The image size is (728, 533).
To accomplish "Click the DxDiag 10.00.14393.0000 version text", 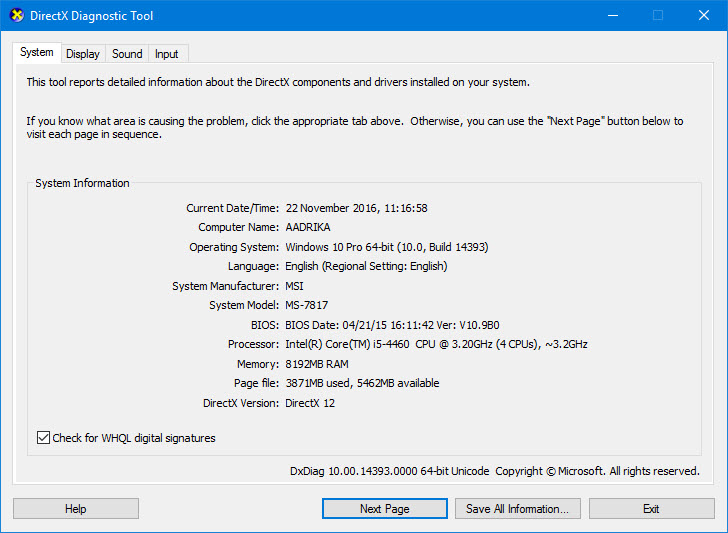I will pos(390,471).
